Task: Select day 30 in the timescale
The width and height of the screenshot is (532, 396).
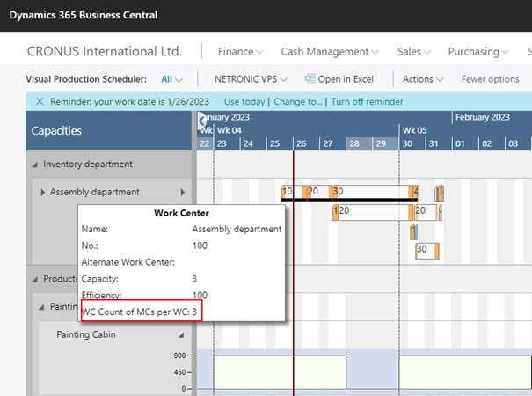Action: pos(412,143)
